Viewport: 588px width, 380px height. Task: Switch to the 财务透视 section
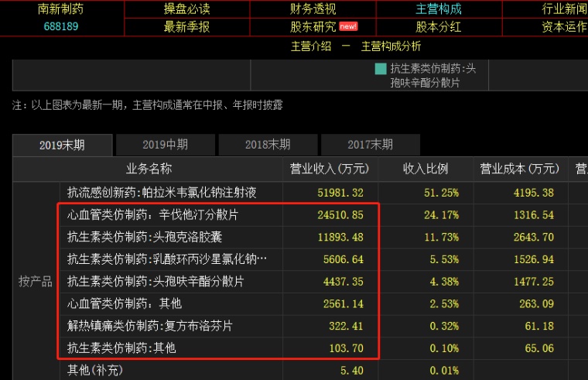click(313, 9)
